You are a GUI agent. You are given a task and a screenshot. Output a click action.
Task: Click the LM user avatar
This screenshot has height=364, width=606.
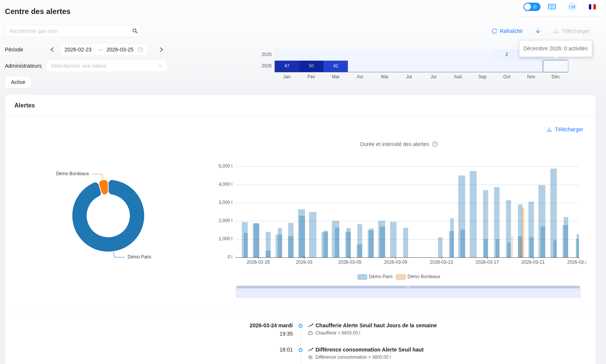[572, 7]
